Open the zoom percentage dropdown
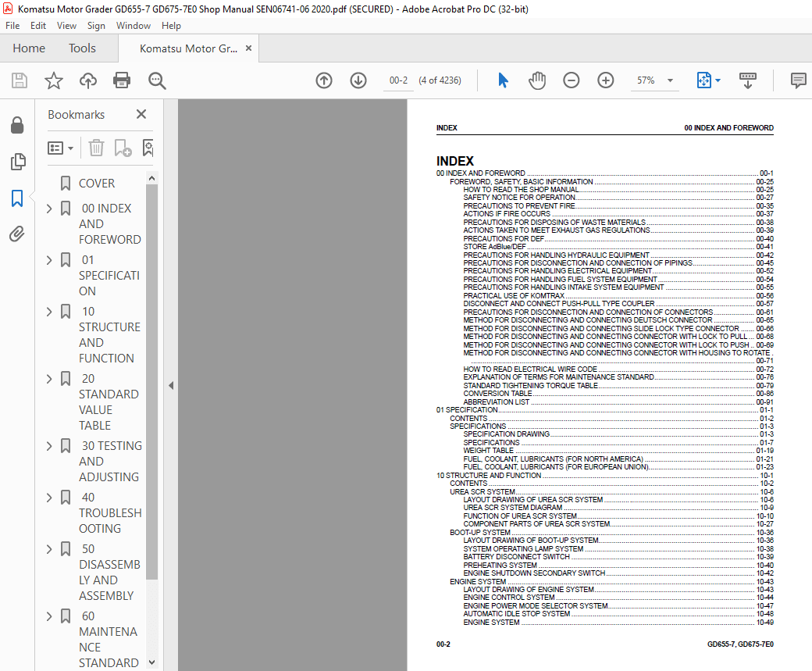The image size is (812, 671). point(669,80)
